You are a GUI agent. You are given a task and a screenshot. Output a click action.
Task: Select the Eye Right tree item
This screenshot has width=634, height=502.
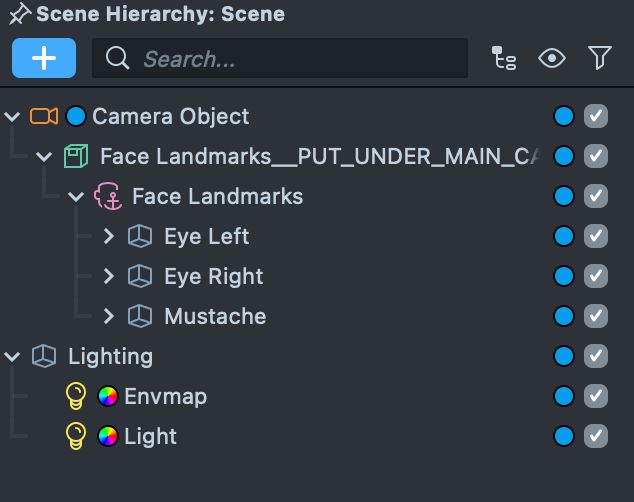213,276
